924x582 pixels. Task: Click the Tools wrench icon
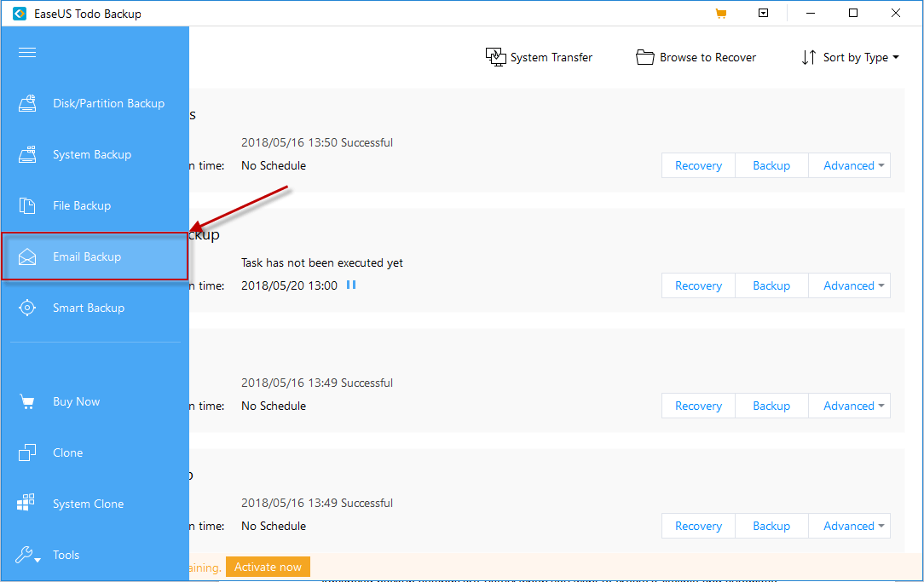(26, 555)
